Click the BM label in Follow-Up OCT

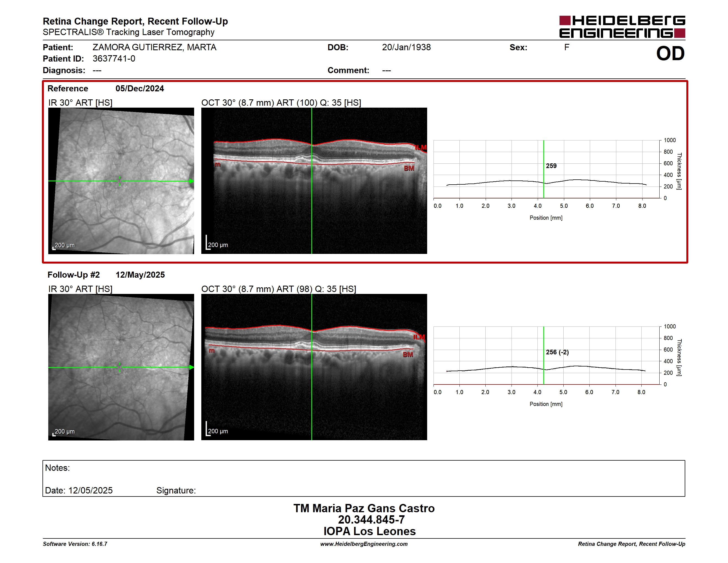(408, 355)
